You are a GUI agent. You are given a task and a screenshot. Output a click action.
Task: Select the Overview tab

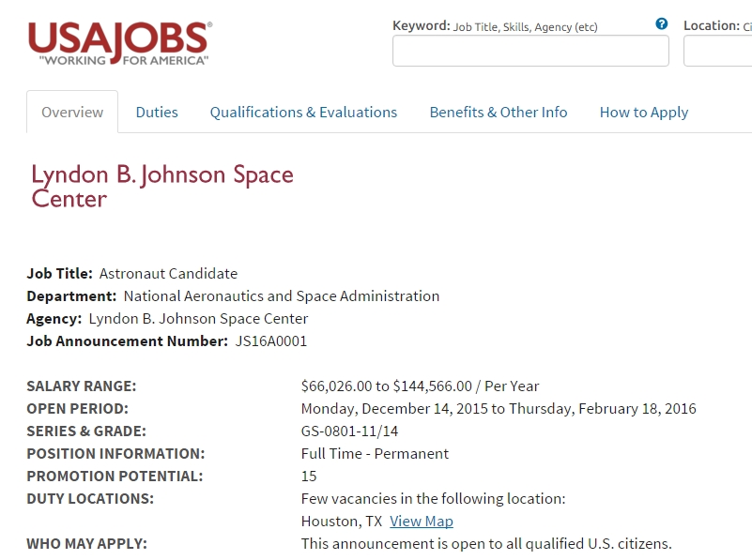point(72,113)
